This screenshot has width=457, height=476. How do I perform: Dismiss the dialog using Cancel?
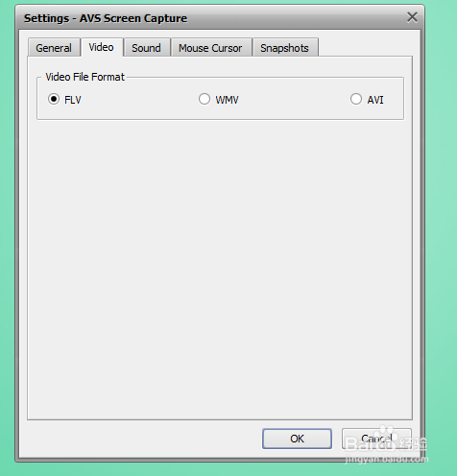click(376, 439)
